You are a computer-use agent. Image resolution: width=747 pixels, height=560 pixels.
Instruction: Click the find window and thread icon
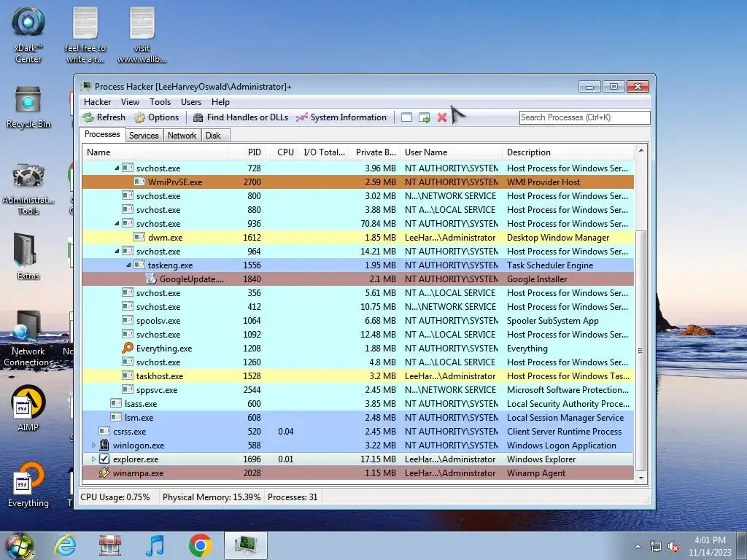pos(424,117)
